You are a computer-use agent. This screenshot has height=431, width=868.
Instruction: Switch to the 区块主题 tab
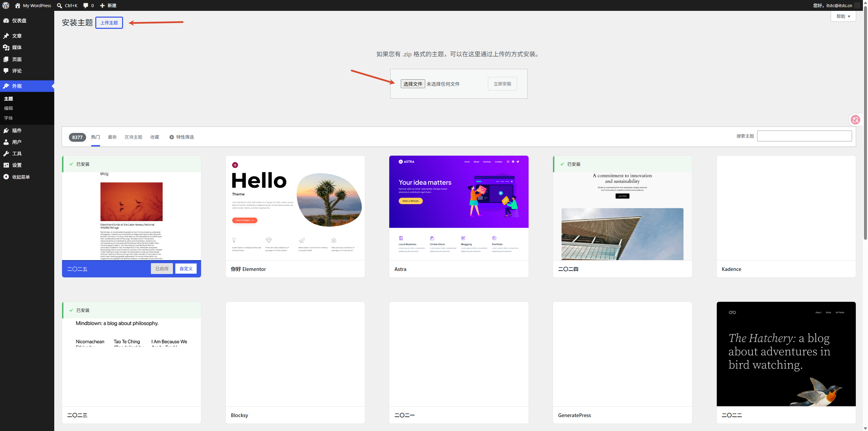[x=134, y=137]
